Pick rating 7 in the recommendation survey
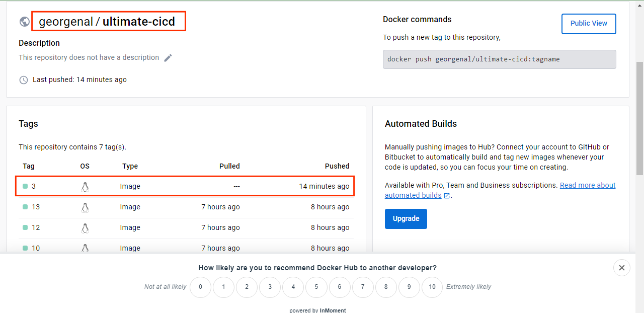The width and height of the screenshot is (644, 313). tap(363, 287)
